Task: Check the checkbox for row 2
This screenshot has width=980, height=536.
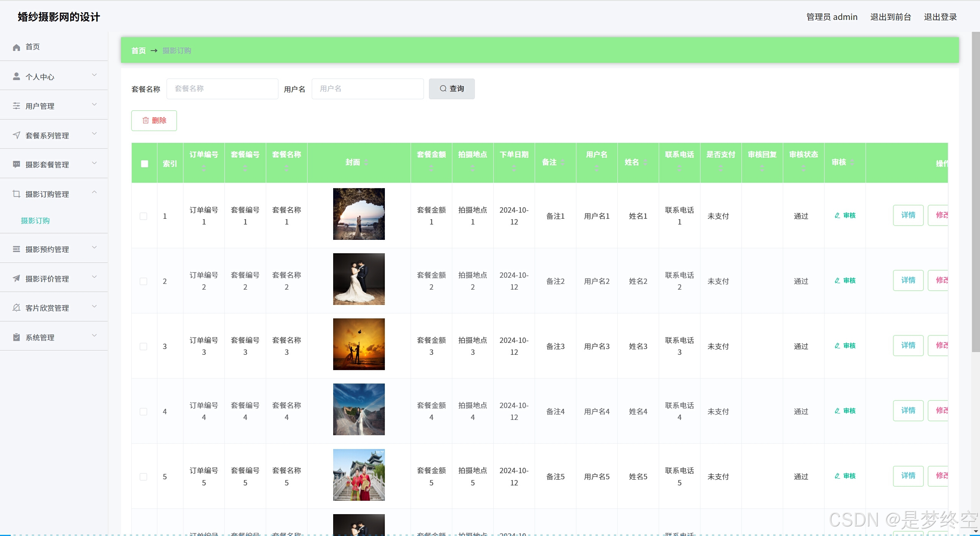Action: (144, 281)
